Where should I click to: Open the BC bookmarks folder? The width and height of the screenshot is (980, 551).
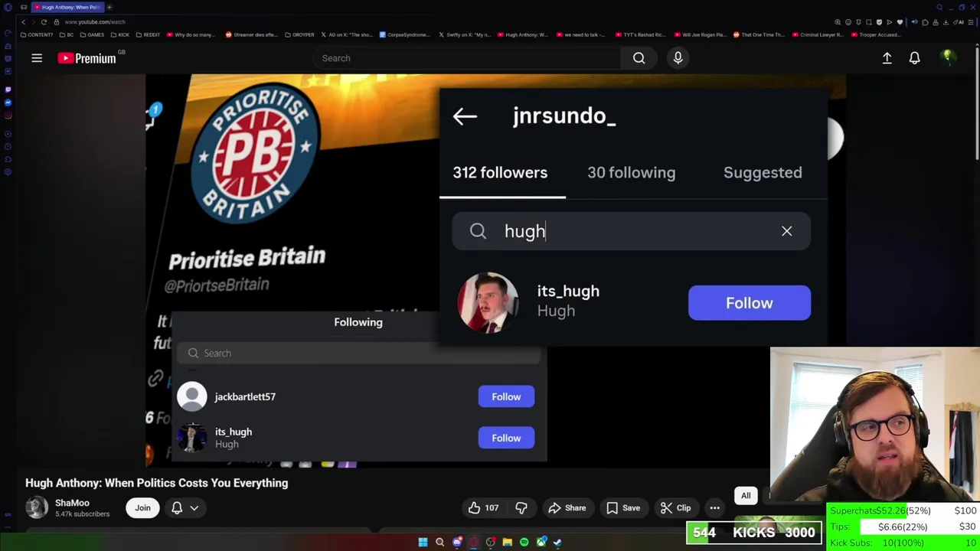point(67,35)
